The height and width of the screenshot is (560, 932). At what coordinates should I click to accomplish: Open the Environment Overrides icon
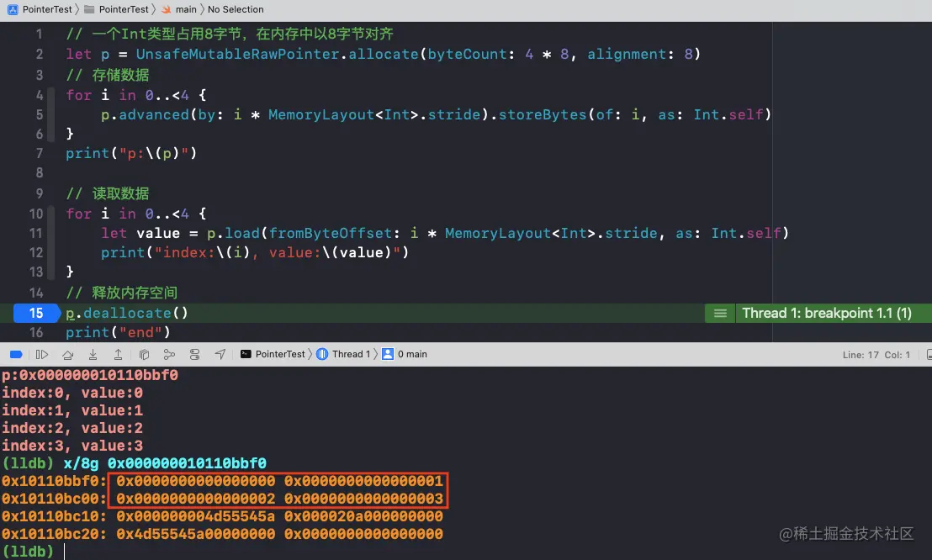point(194,354)
